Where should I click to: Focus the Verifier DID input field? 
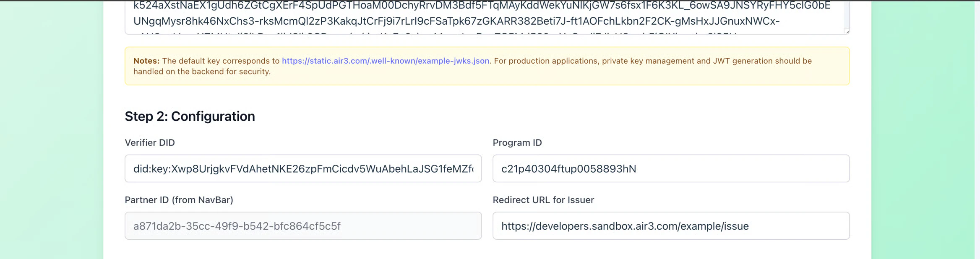(303, 168)
